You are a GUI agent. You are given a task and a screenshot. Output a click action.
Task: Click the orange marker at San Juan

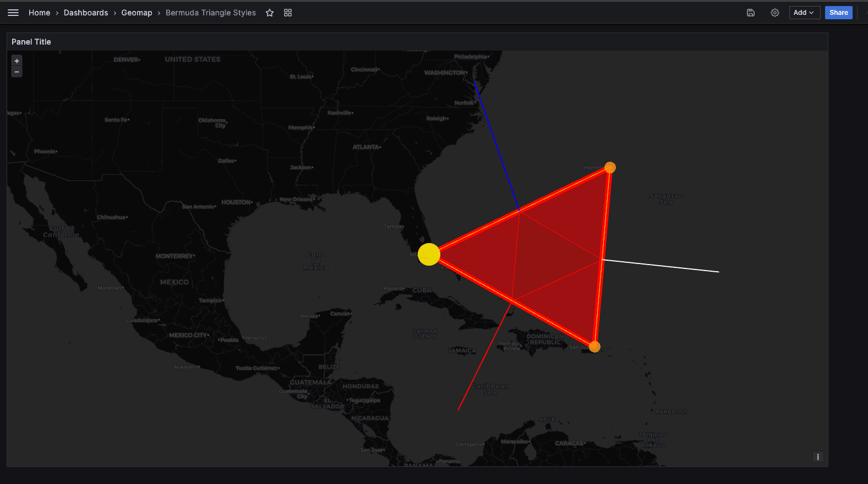(594, 346)
